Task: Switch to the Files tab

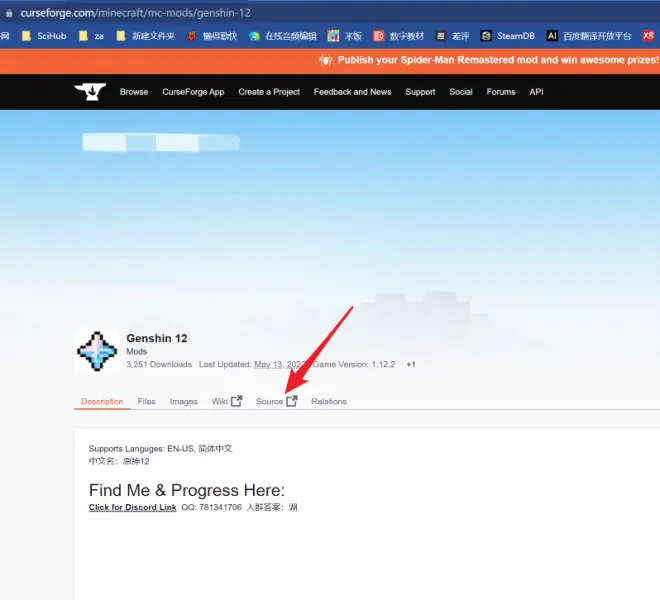Action: click(x=146, y=402)
